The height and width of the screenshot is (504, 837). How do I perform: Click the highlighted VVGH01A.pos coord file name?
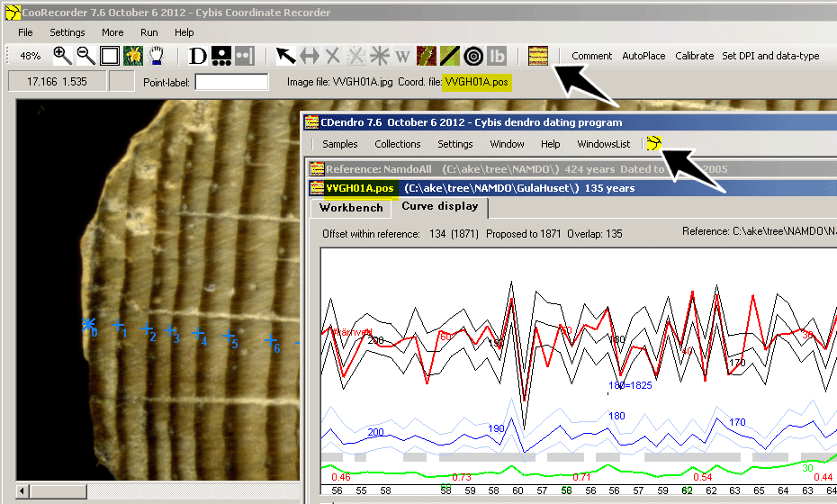click(x=477, y=82)
